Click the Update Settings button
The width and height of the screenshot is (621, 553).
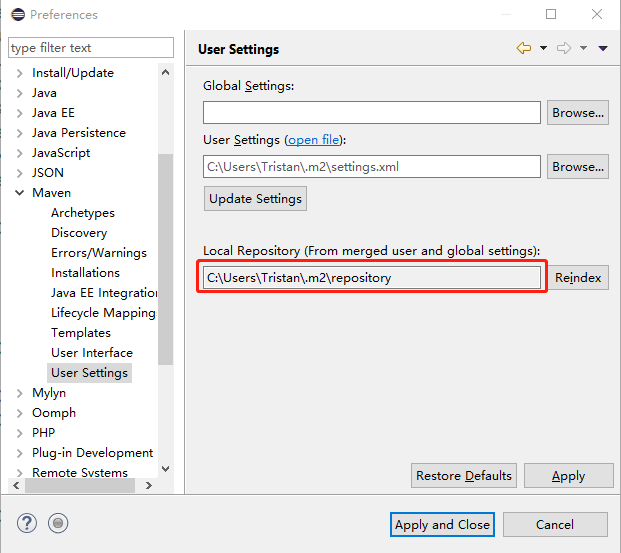point(255,199)
